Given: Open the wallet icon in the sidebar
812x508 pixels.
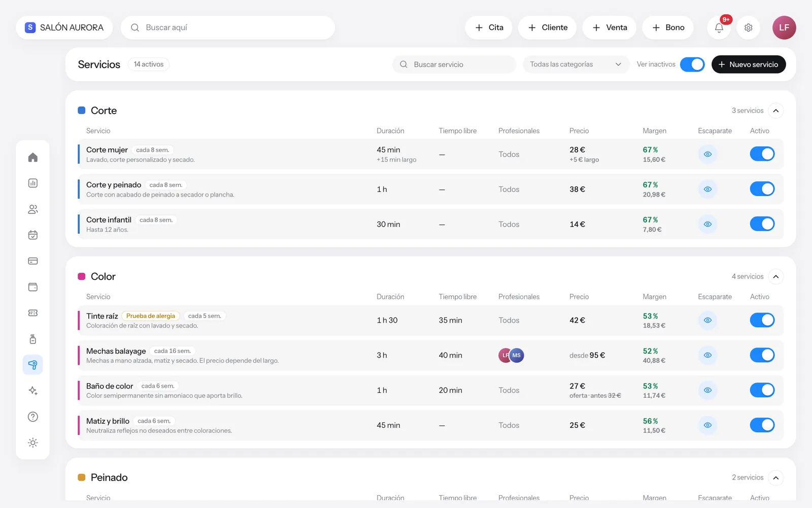Looking at the screenshot, I should pos(33,287).
